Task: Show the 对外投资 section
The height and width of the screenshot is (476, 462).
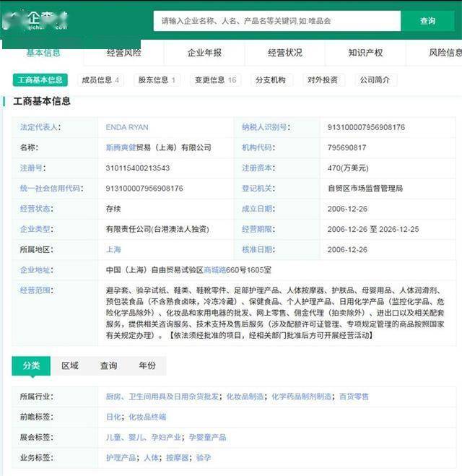Action: tap(322, 80)
